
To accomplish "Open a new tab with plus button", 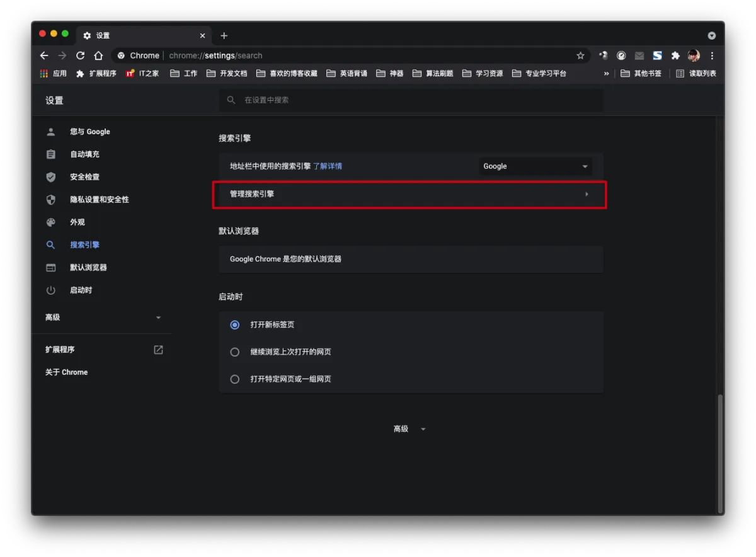I will point(224,35).
